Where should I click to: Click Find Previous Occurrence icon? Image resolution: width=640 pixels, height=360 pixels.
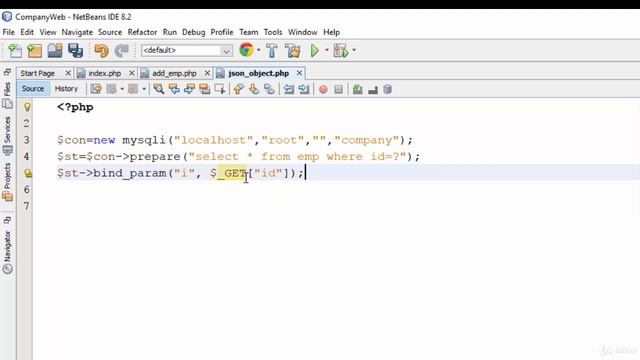(x=174, y=89)
